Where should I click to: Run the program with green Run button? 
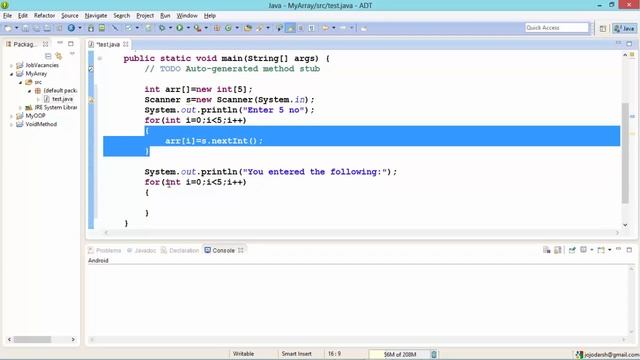tap(180, 28)
